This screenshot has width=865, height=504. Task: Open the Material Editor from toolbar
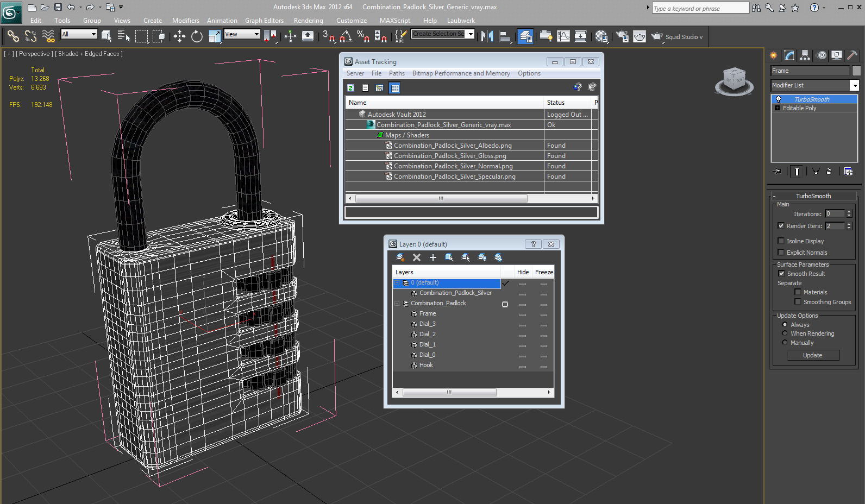coord(601,36)
